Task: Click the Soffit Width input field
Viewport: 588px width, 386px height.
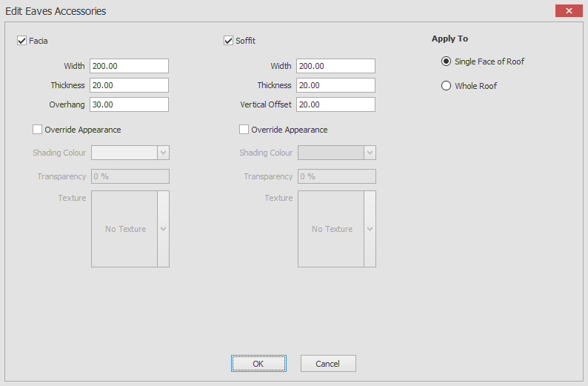Action: 335,66
